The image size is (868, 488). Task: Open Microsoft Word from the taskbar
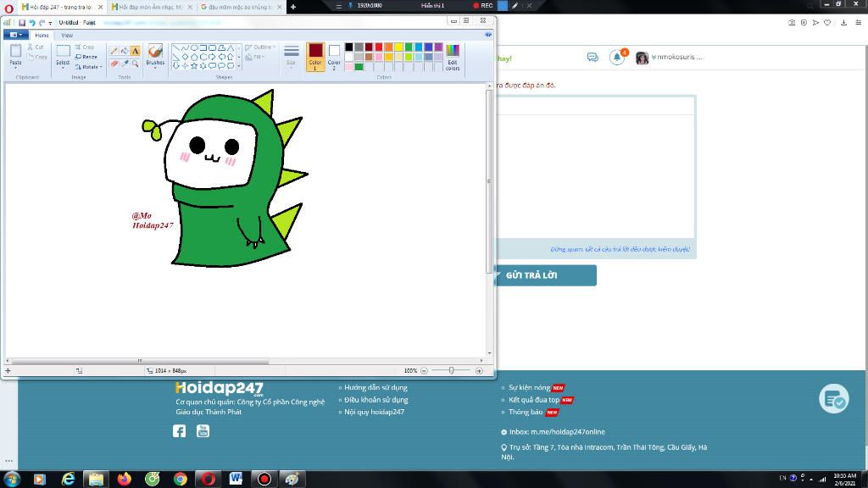tap(236, 479)
